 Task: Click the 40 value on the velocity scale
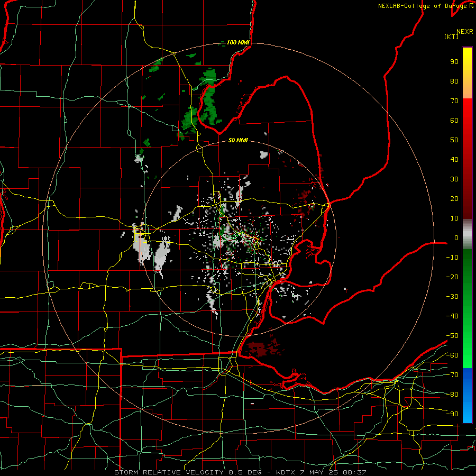454,159
